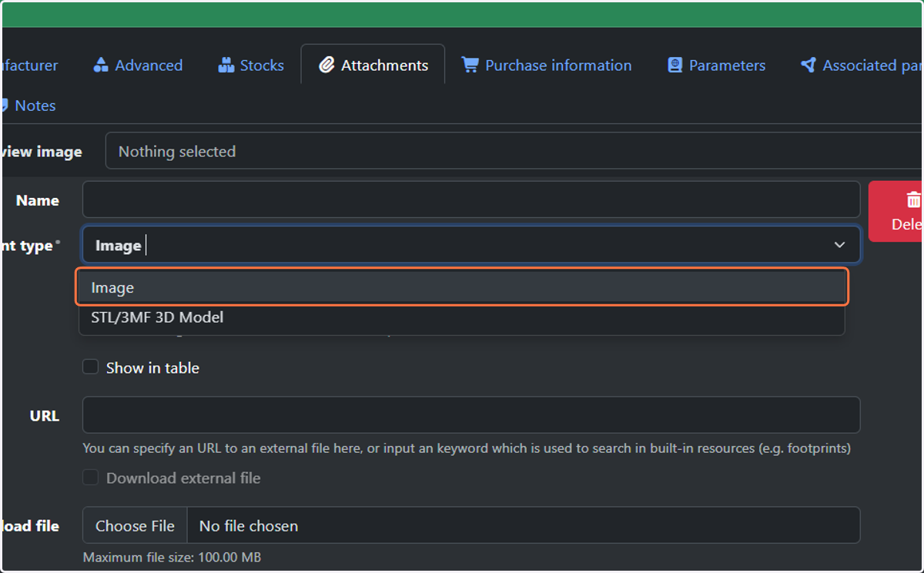The width and height of the screenshot is (924, 573).
Task: Choose the Image option in the list
Action: pos(462,287)
